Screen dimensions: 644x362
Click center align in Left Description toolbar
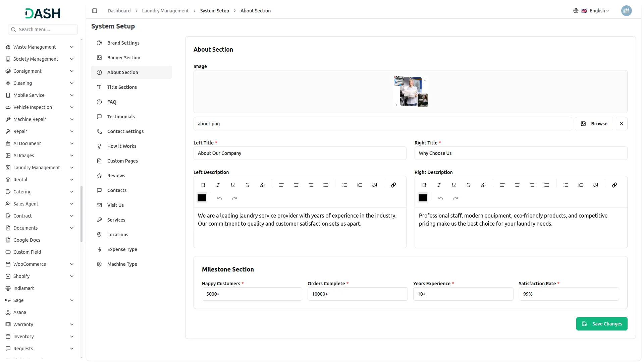(x=296, y=185)
